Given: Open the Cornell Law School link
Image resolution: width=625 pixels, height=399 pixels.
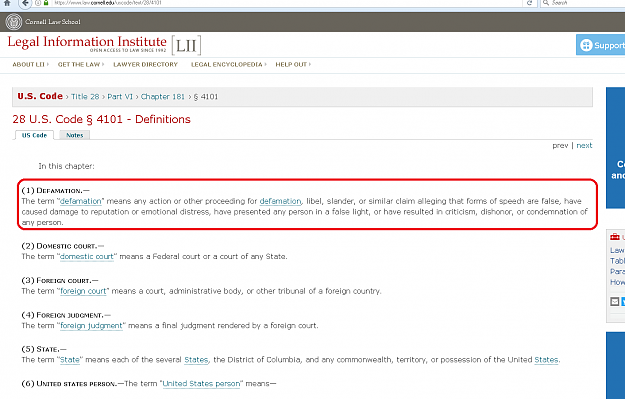Looking at the screenshot, I should tap(53, 22).
